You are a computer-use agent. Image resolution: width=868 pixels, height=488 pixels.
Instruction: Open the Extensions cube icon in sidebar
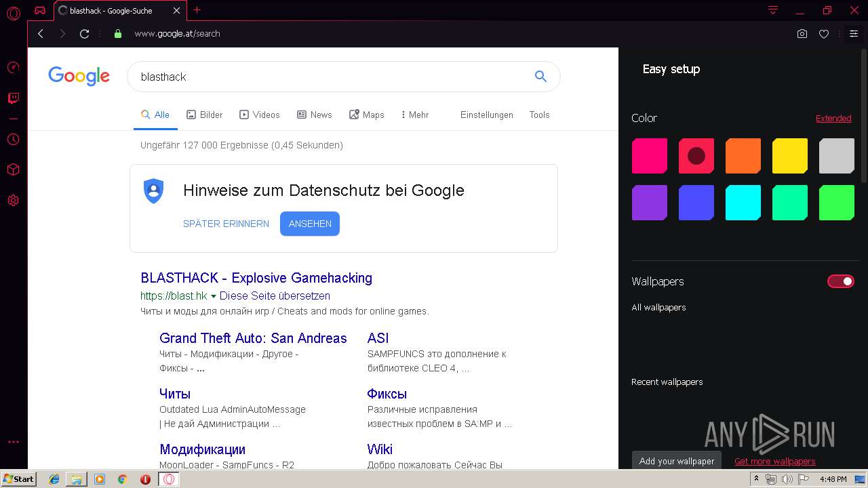pyautogui.click(x=13, y=169)
